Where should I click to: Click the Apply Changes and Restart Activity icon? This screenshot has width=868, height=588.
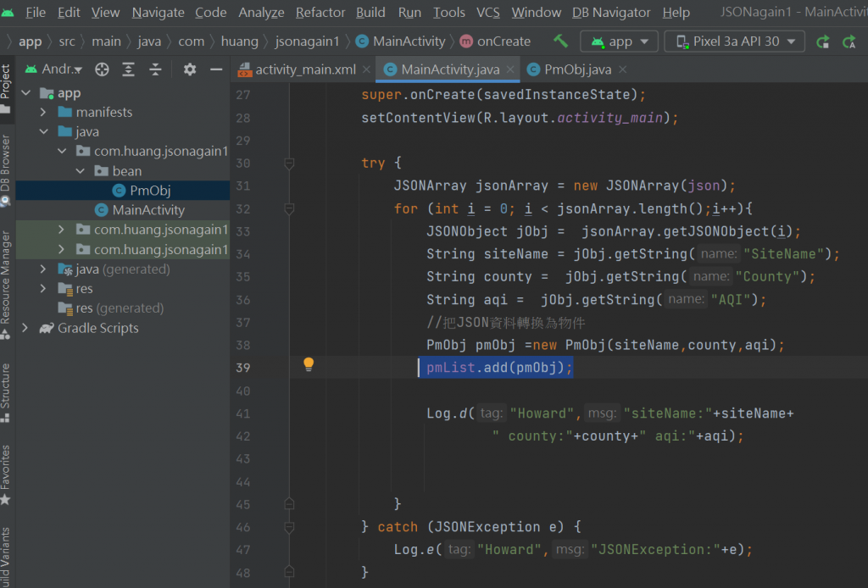822,42
